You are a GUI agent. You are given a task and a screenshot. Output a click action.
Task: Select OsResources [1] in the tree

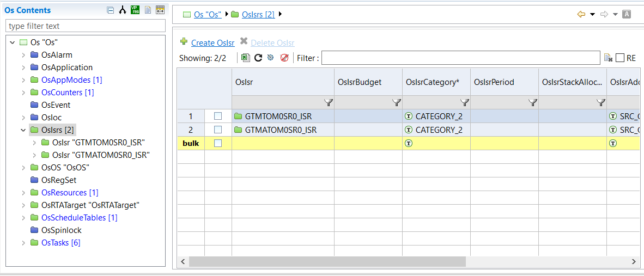[x=70, y=192]
